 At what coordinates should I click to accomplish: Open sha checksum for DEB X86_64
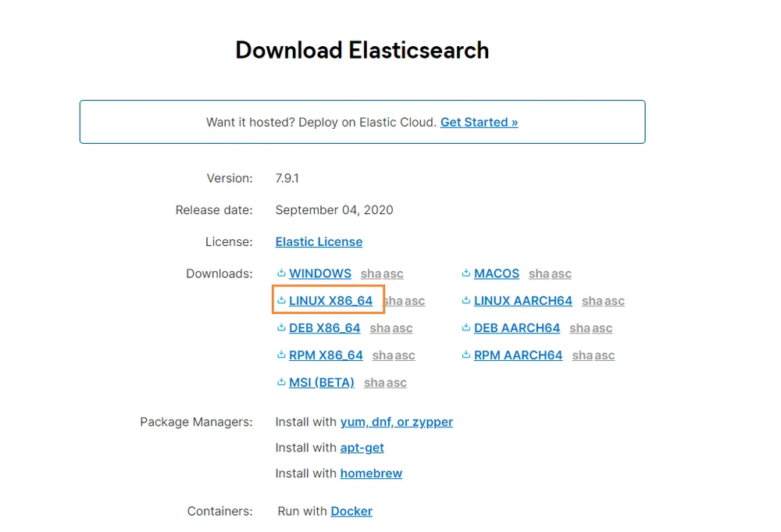pos(380,328)
